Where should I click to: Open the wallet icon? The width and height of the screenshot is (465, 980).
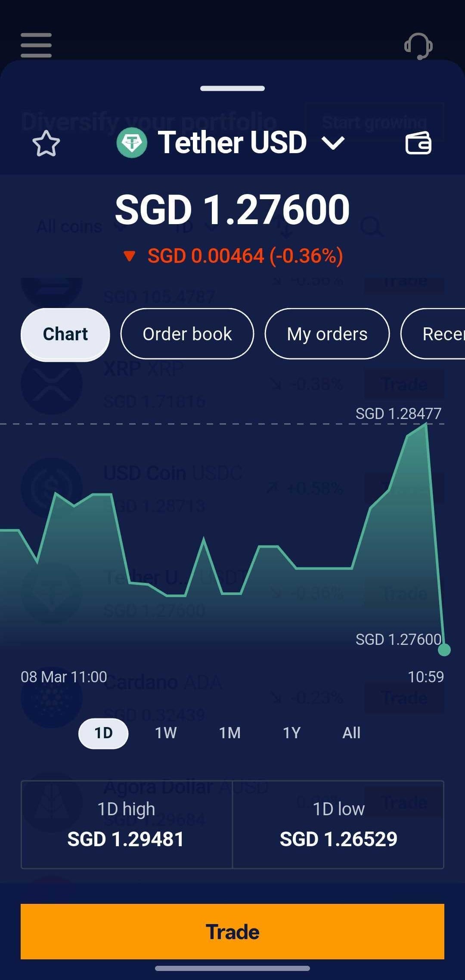point(418,143)
